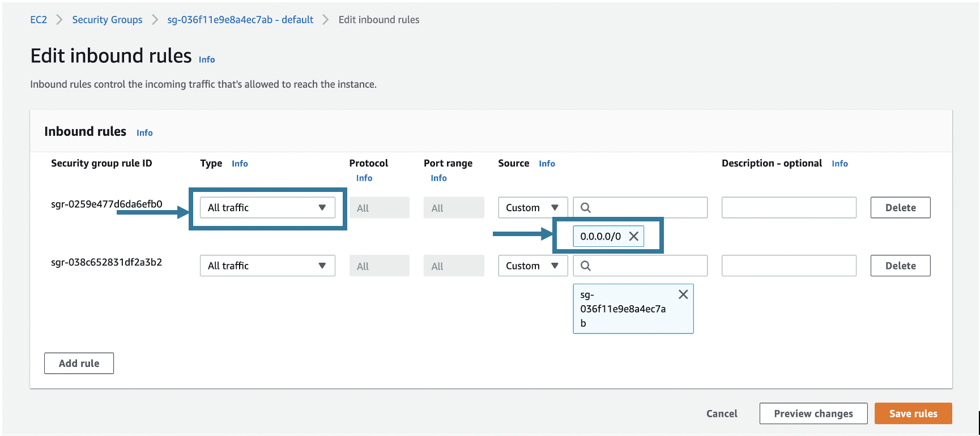Click search icon in first rule's source field
The image size is (980, 436).
[586, 208]
